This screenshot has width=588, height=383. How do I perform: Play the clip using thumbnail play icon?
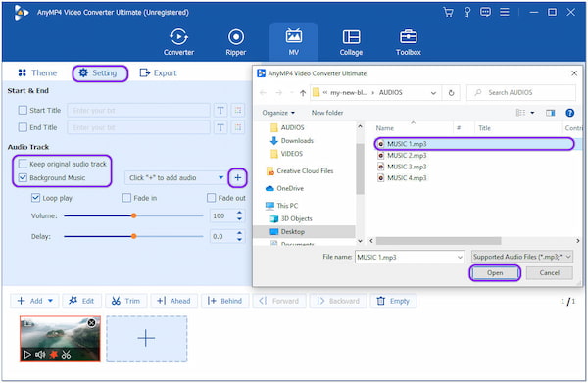click(x=27, y=355)
